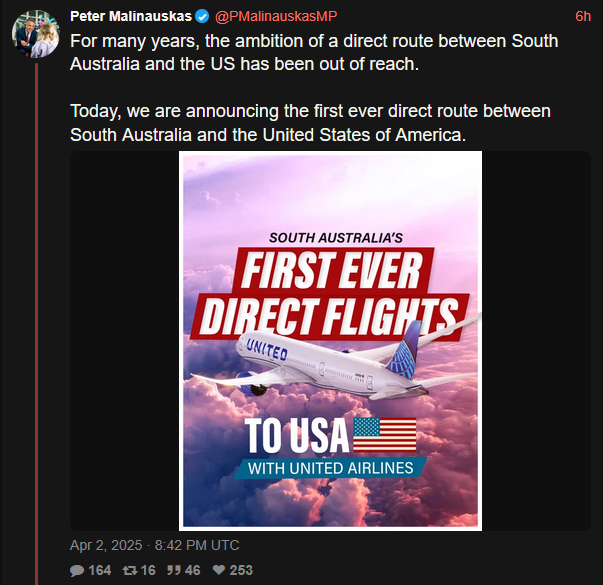This screenshot has width=603, height=585.
Task: Click the comments speech bubble icon
Action: click(x=77, y=570)
